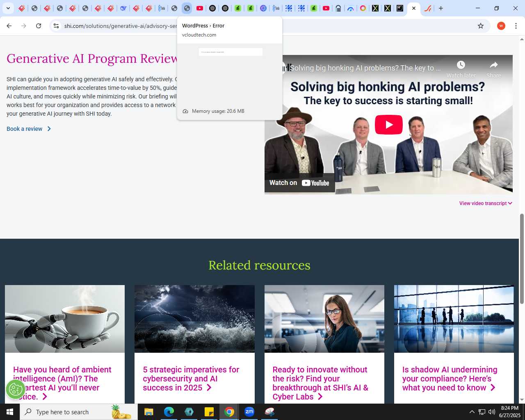Open the teal hexagon app in taskbar

pos(189,412)
